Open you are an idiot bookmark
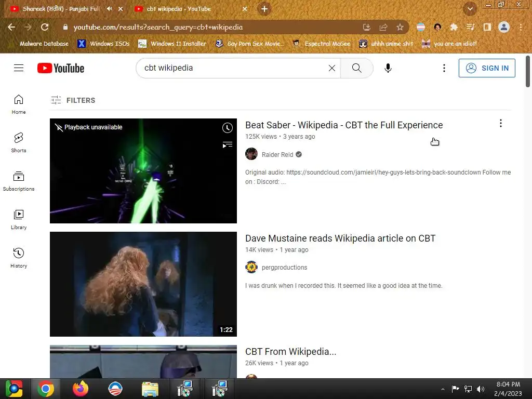The width and height of the screenshot is (532, 399). (449, 44)
